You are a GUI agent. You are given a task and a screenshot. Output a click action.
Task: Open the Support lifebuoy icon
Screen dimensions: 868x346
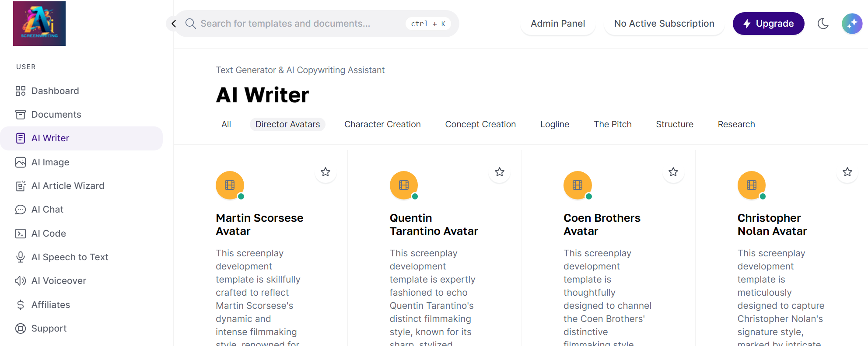21,329
